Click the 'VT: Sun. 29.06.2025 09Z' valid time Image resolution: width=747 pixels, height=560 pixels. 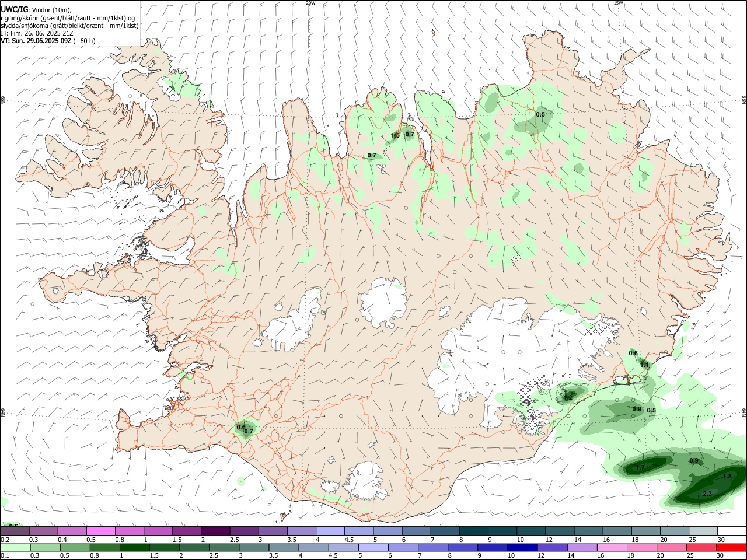36,41
